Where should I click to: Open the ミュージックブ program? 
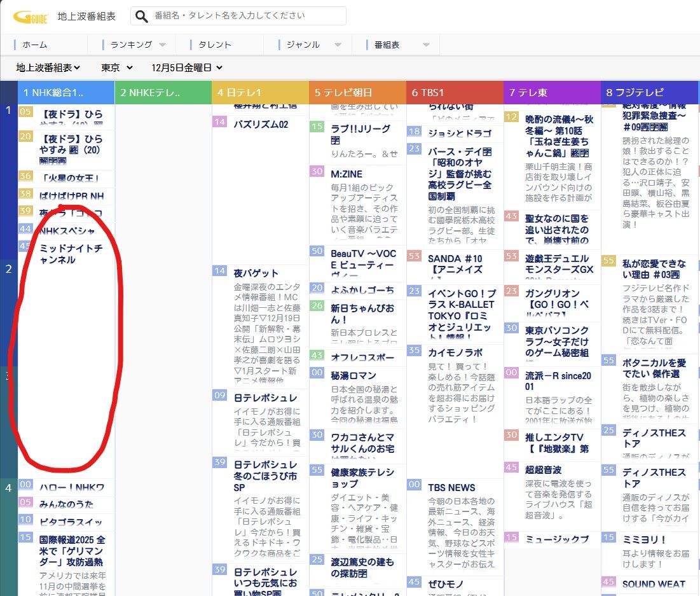coord(557,539)
